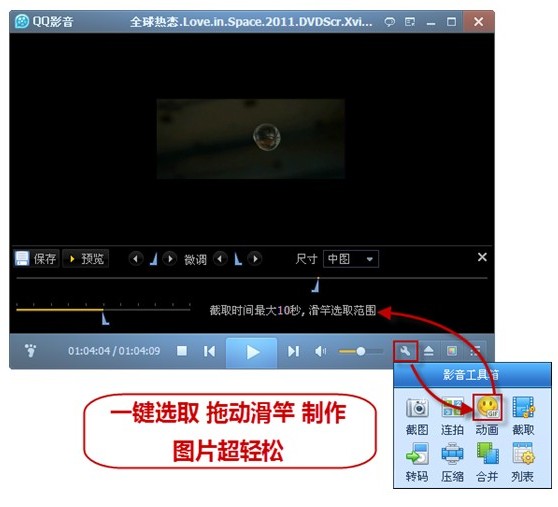Open the 合并 merge tool
The width and height of the screenshot is (558, 507).
tap(487, 462)
